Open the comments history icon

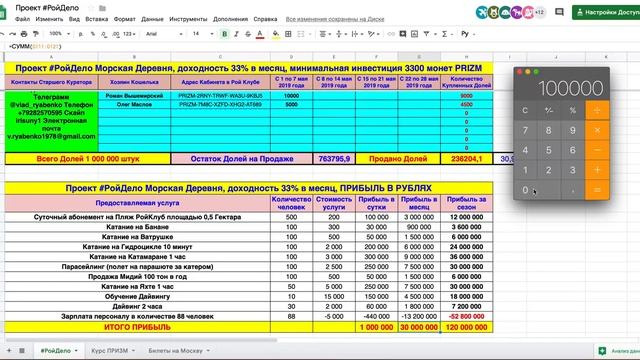[559, 12]
